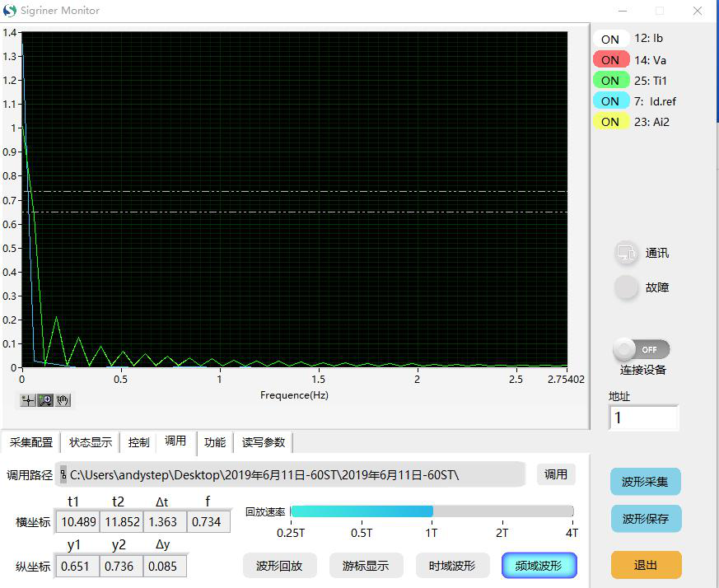Click the upper horizontal cursor line

click(x=294, y=191)
